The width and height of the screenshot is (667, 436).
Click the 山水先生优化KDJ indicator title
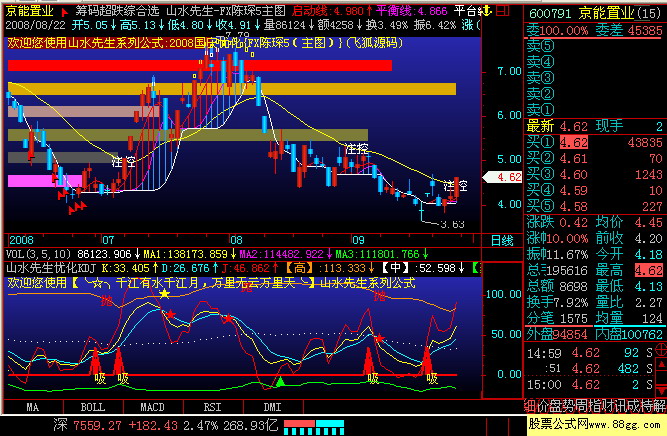(x=51, y=268)
